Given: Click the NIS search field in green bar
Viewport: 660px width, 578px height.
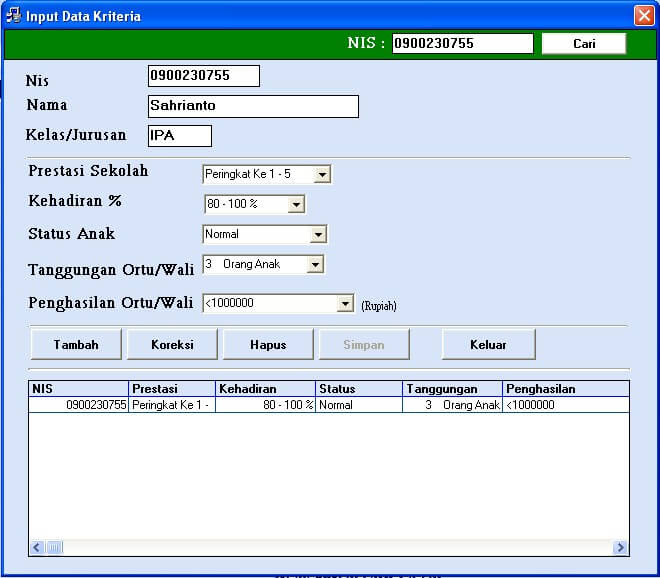Looking at the screenshot, I should [463, 44].
